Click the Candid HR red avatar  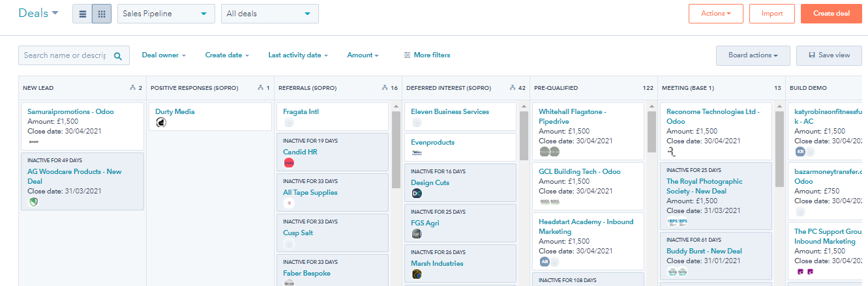(x=289, y=163)
